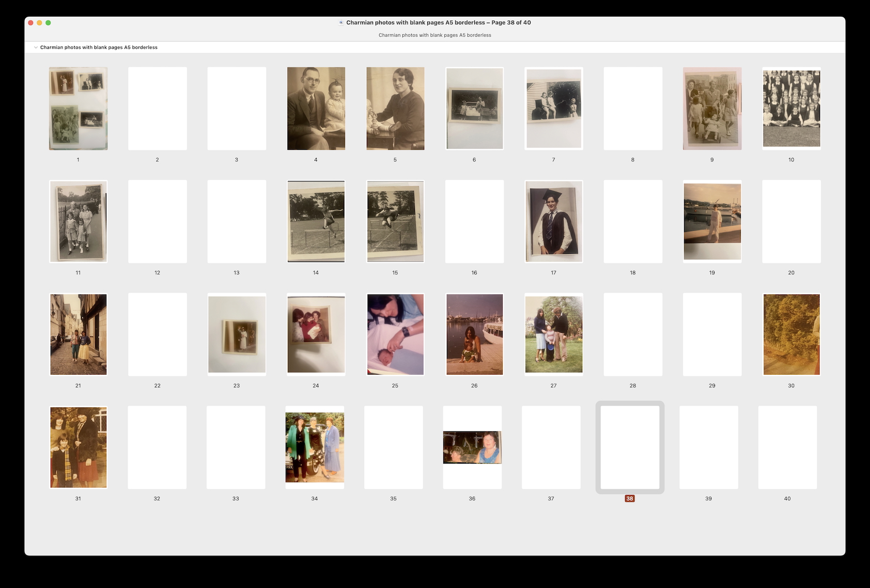The image size is (870, 588).
Task: Select page 4 man holding baby photo
Action: pos(316,109)
